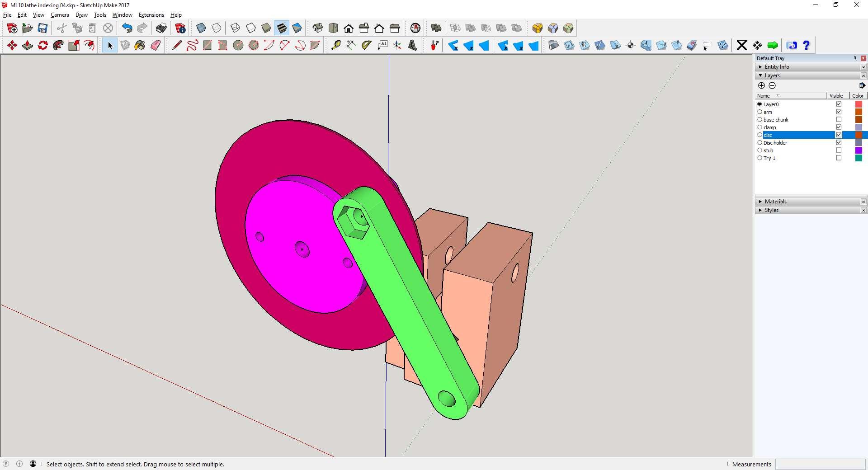Open the File menu
868x470 pixels.
7,15
